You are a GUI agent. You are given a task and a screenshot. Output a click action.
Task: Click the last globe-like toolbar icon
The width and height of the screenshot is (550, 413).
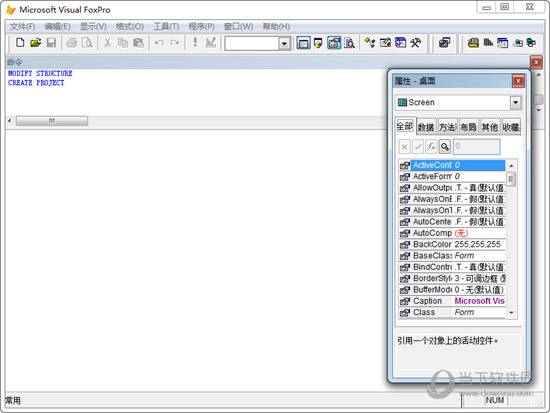point(531,43)
